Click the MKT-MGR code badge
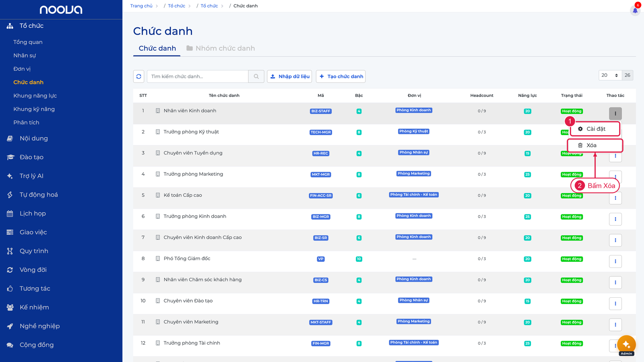Screen dimensions: 644x362 tap(321, 175)
